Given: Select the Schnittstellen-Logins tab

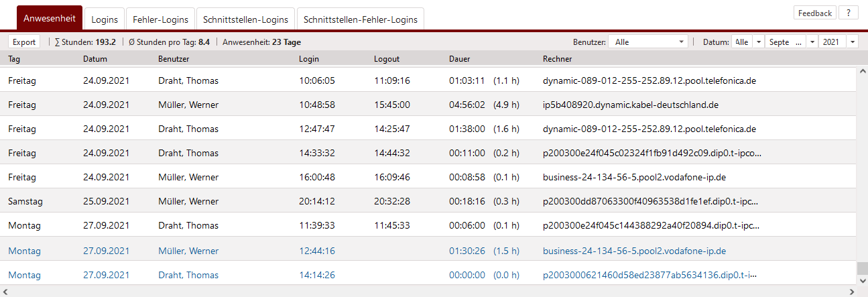Looking at the screenshot, I should pos(246,19).
